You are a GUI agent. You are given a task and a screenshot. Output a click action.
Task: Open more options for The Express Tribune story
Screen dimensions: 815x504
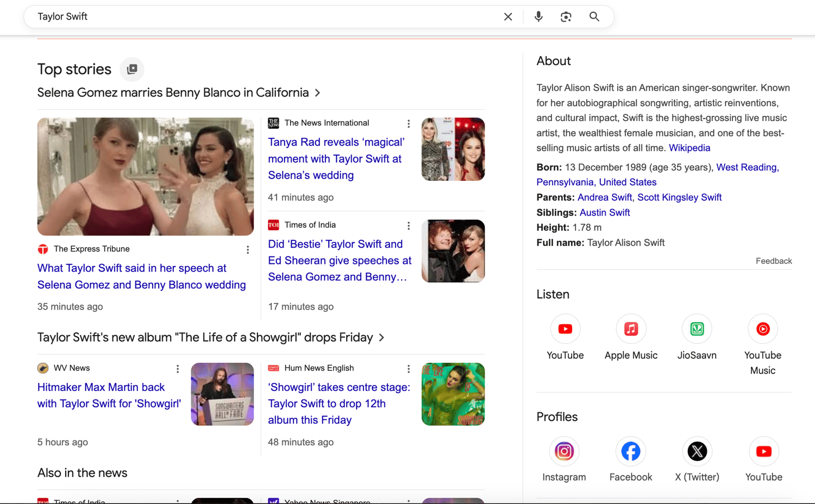click(x=248, y=250)
